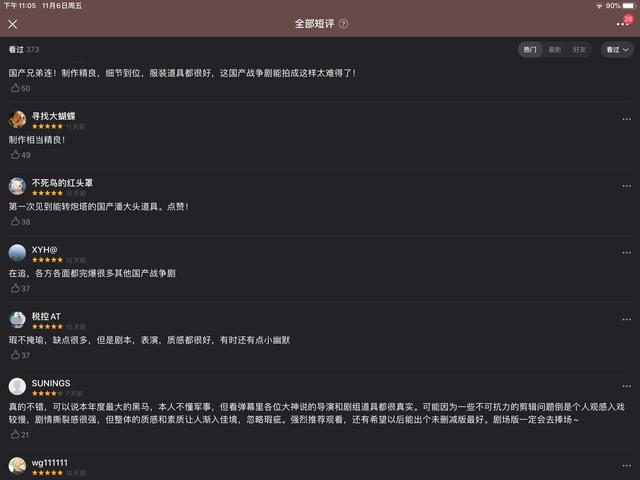Viewport: 640px width, 480px height.
Task: Open username SUNINGS
Action: (x=51, y=383)
